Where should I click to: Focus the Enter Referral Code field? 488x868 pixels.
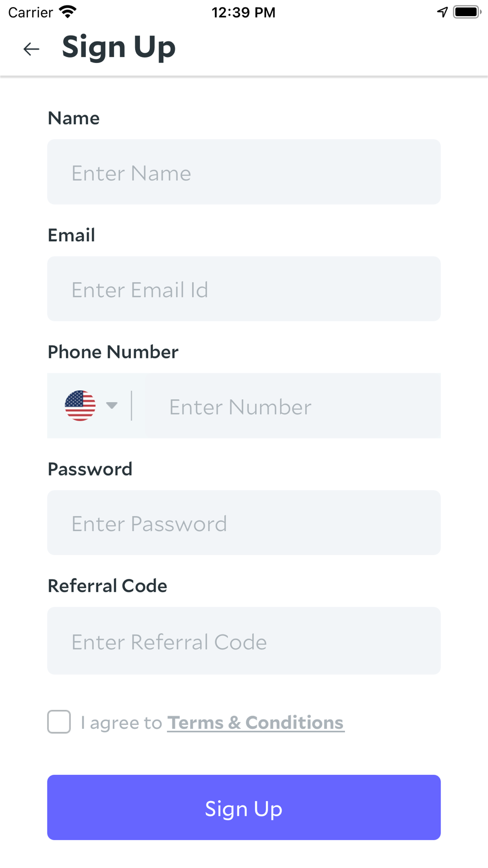[x=244, y=641]
